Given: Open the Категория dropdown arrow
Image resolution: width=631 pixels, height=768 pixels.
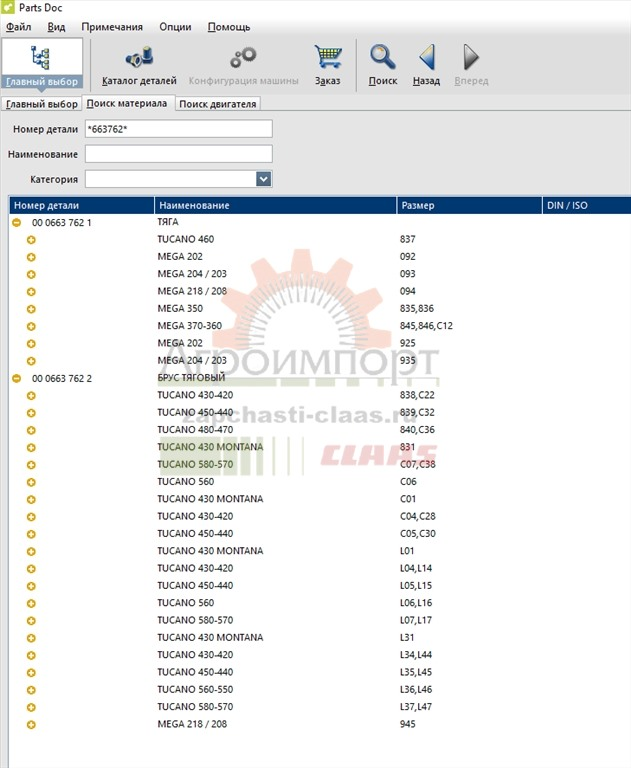Looking at the screenshot, I should tap(264, 179).
